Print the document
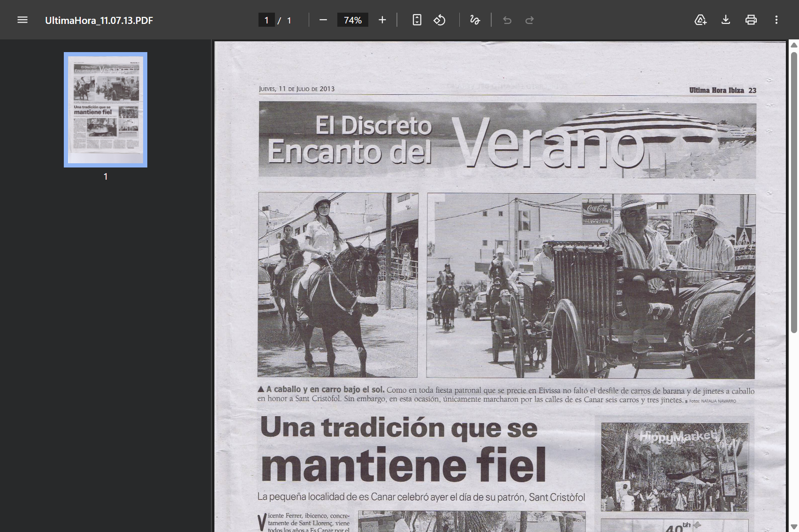799x532 pixels. click(x=751, y=20)
